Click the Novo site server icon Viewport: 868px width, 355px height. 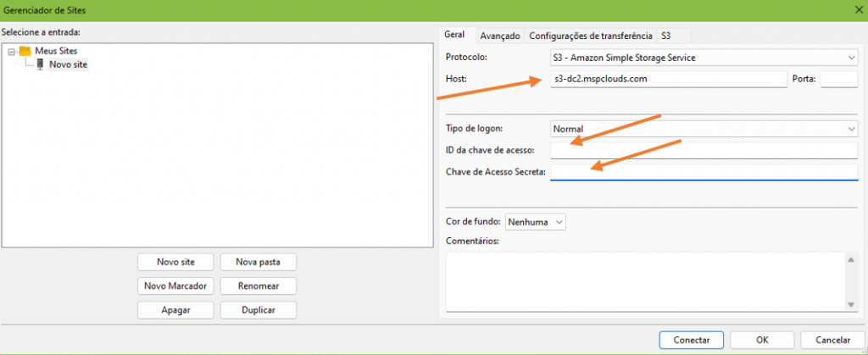click(x=41, y=64)
